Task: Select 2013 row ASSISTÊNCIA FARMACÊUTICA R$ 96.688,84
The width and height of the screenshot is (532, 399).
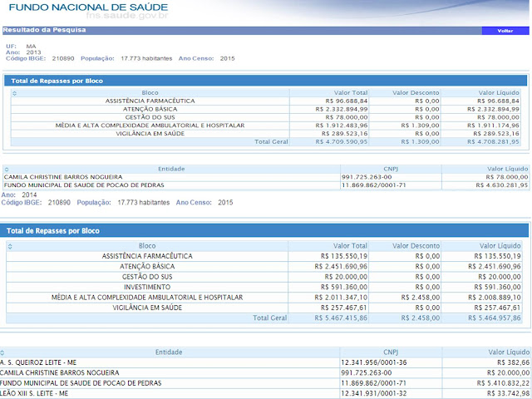Action: click(x=265, y=101)
